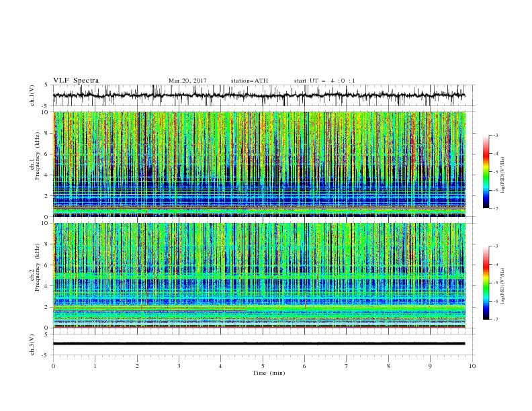532x411 pixels.
Task: Select the "start UT = 4 :0 :1" text
Action: pyautogui.click(x=324, y=81)
